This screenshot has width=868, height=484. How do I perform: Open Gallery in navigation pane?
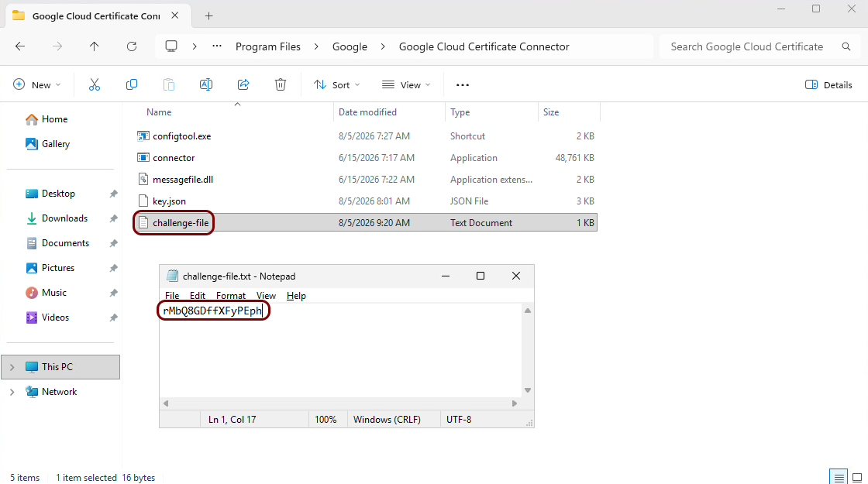click(47, 144)
